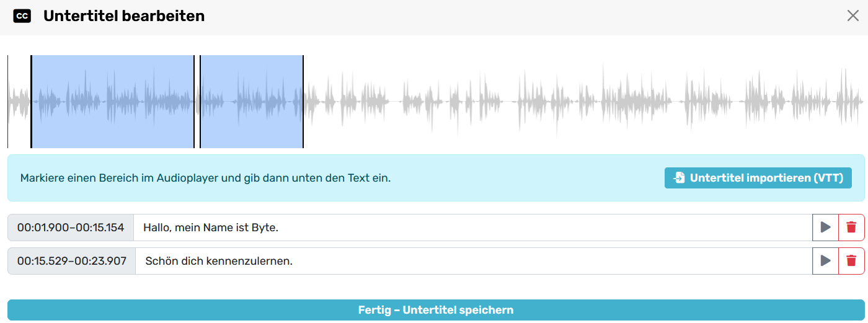Select the 00:01.900–00:15.154 timestamp label
The width and height of the screenshot is (868, 323).
tap(71, 228)
